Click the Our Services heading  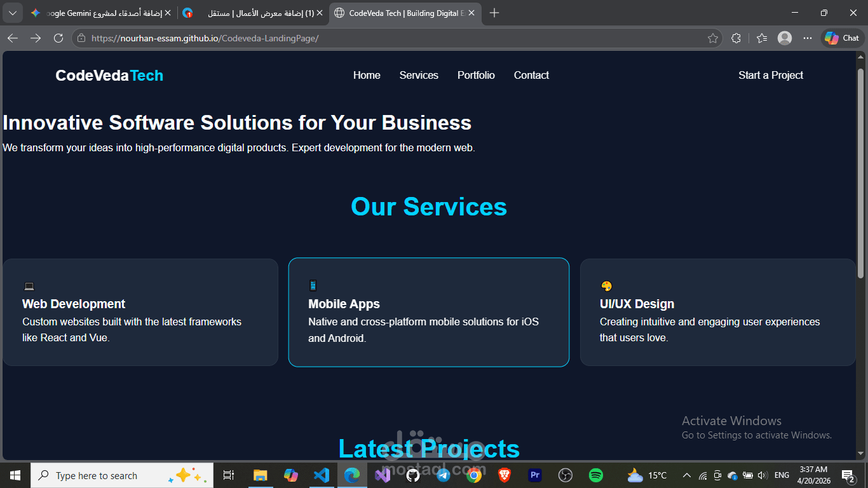pyautogui.click(x=429, y=207)
